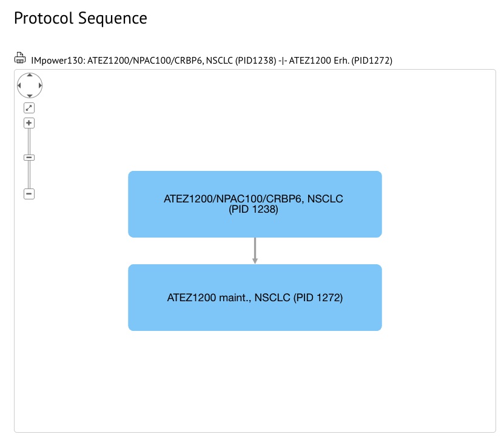This screenshot has height=440, width=504.
Task: Select the ATEZ1200 maint., NSCLC (PID 1272) node
Action: pyautogui.click(x=255, y=297)
